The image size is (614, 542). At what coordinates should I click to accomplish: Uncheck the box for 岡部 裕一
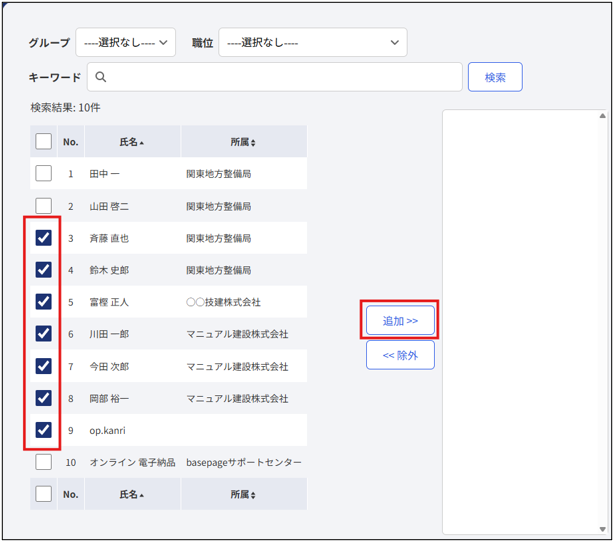click(x=43, y=398)
